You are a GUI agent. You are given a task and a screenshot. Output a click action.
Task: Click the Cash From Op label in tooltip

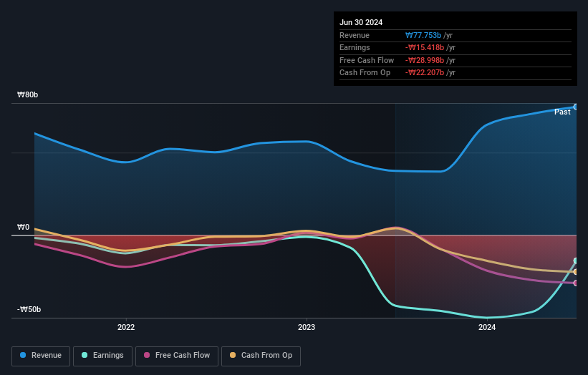pos(365,73)
